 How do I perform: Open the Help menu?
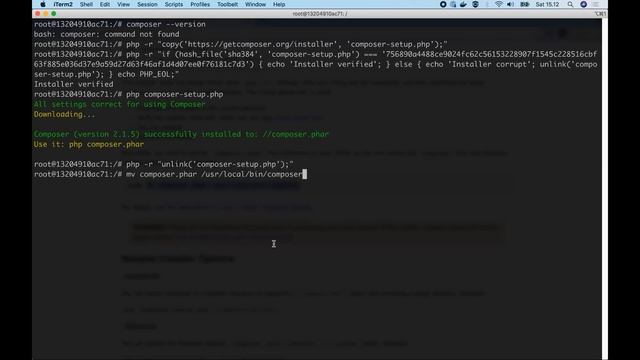[x=279, y=4]
